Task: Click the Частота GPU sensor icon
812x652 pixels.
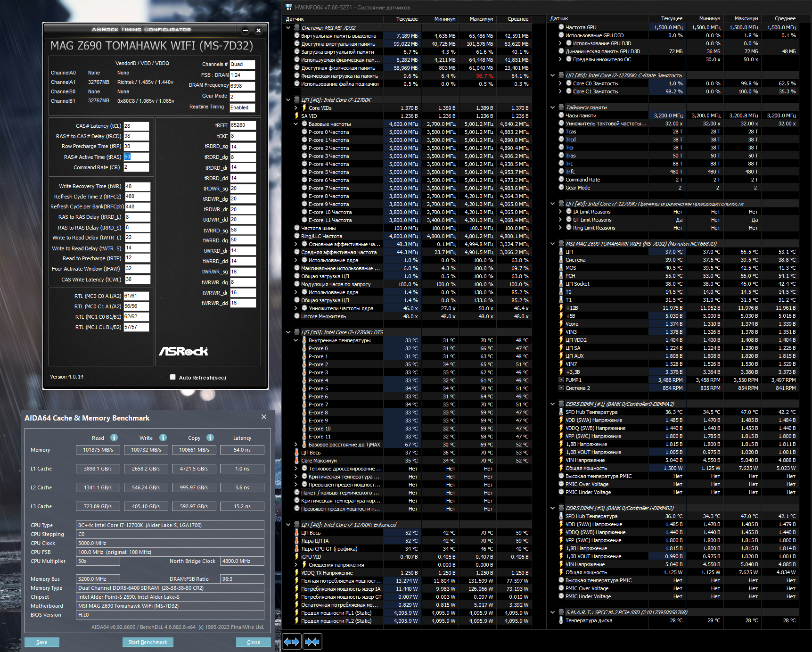Action: [561, 27]
